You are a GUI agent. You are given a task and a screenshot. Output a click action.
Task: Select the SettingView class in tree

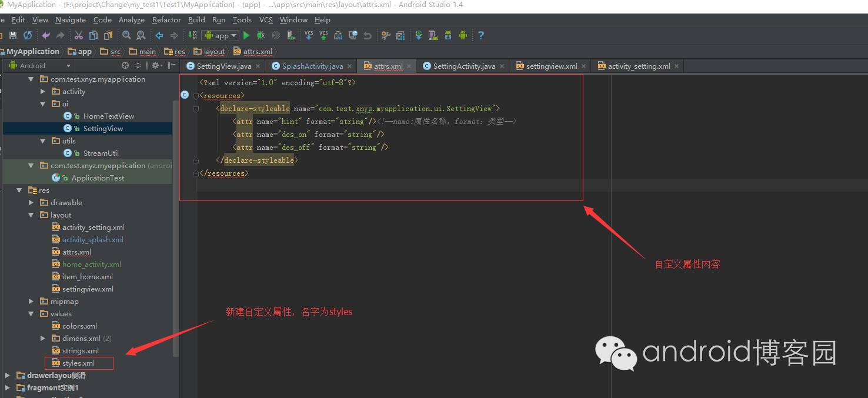point(103,129)
